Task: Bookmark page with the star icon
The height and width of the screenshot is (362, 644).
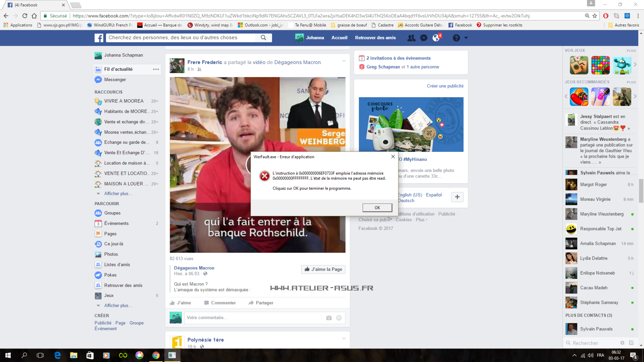Action: click(x=595, y=16)
